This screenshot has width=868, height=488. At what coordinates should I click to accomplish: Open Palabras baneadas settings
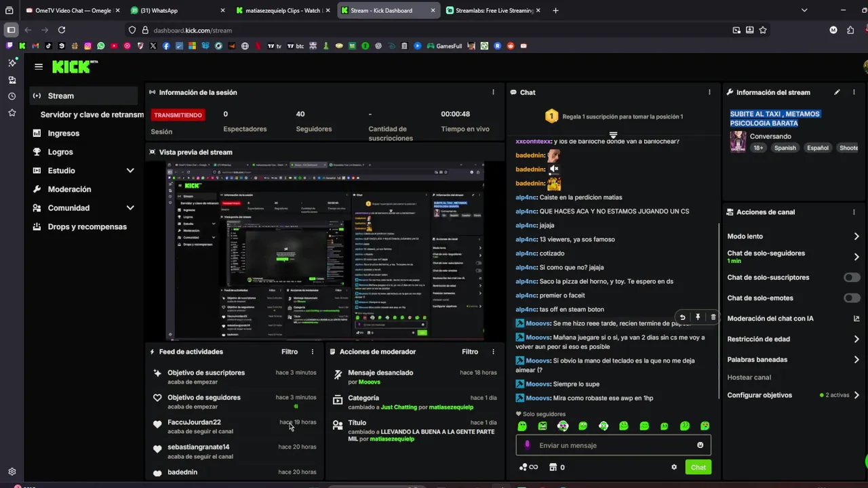coord(793,360)
